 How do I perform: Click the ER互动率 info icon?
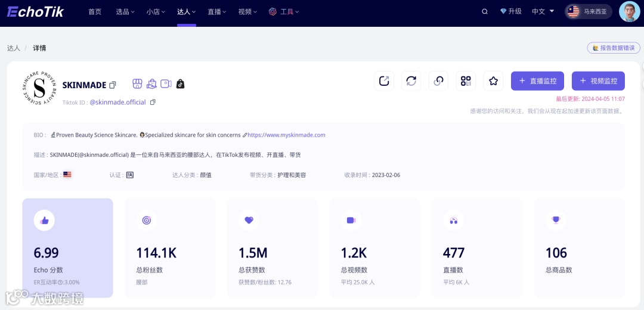point(60,283)
